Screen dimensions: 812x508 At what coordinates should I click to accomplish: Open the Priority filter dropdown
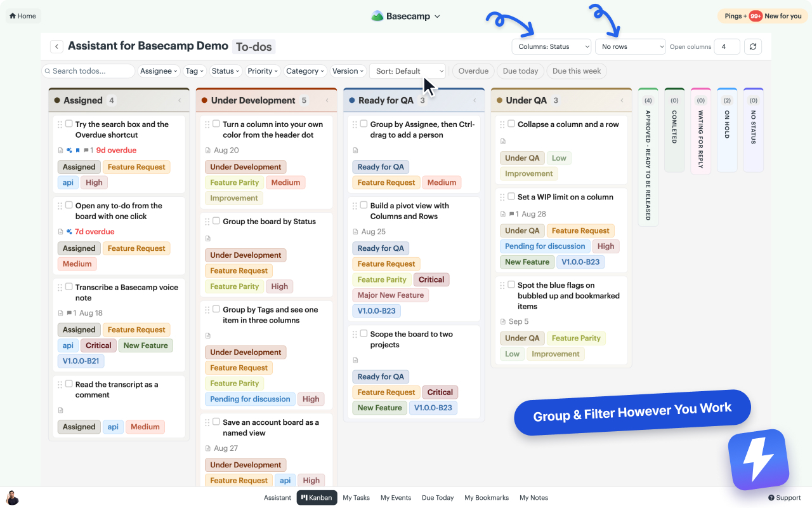tap(263, 71)
